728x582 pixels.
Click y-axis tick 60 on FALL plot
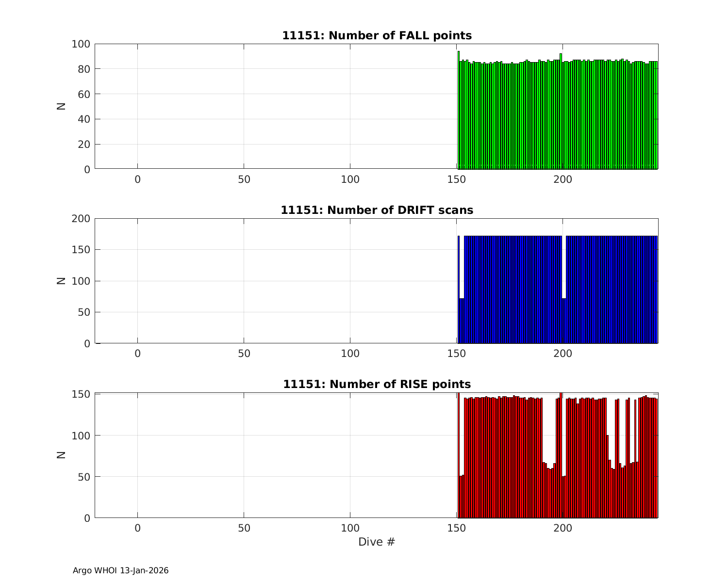tap(81, 94)
